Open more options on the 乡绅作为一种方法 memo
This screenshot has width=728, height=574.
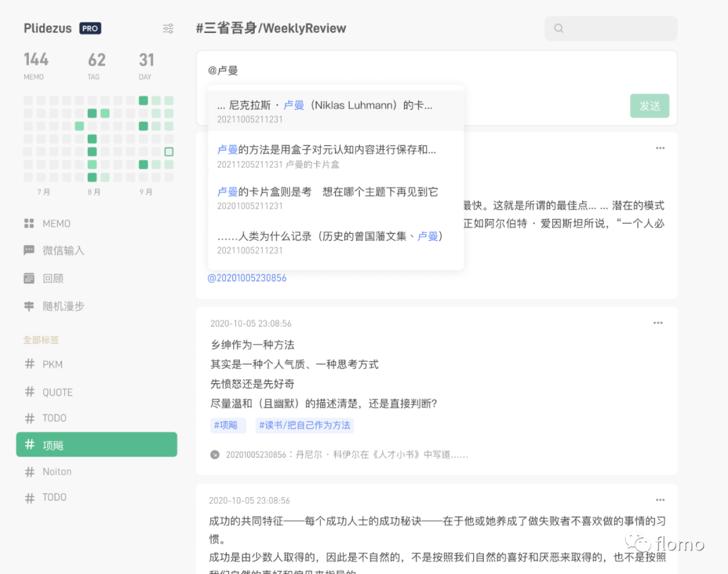[x=658, y=323]
